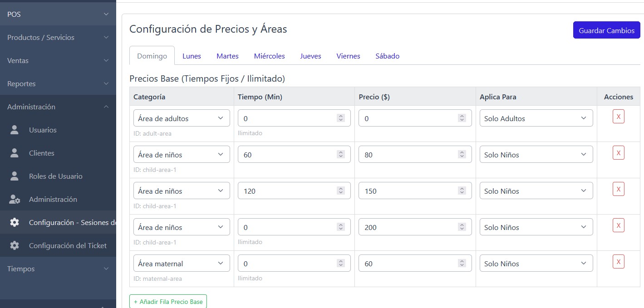This screenshot has height=308, width=644.
Task: Open Aplica Para dropdown showing Solo Adultos
Action: (x=536, y=118)
